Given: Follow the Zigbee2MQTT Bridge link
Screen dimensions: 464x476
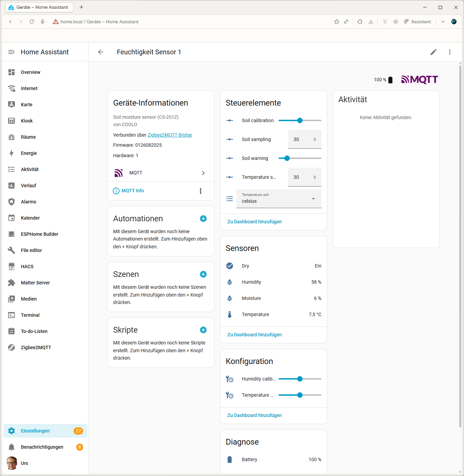Looking at the screenshot, I should tap(170, 135).
